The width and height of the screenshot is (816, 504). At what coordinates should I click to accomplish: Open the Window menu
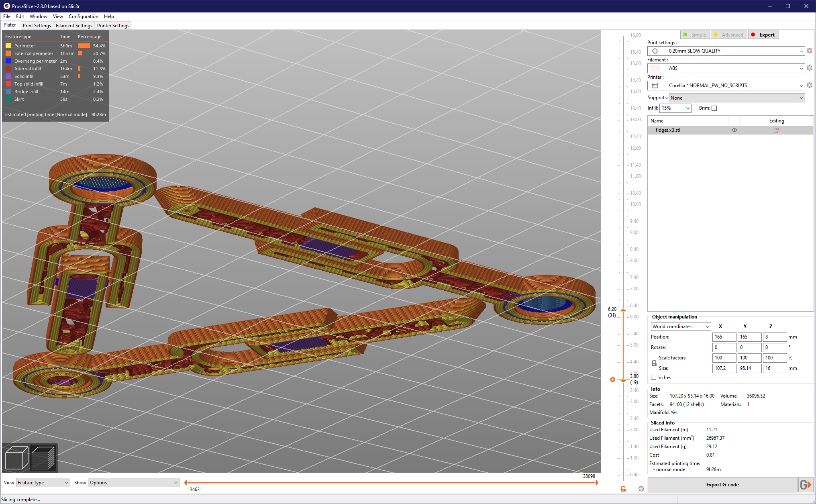[x=39, y=16]
